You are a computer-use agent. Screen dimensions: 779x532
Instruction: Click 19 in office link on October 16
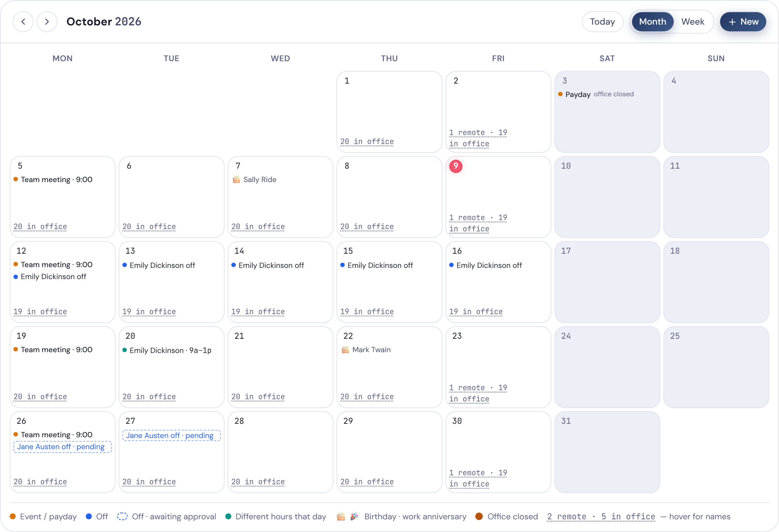click(476, 312)
